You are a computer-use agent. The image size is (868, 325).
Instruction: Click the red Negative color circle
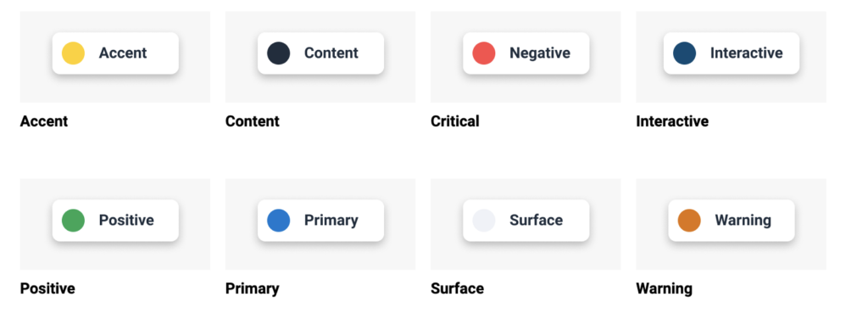coord(484,53)
